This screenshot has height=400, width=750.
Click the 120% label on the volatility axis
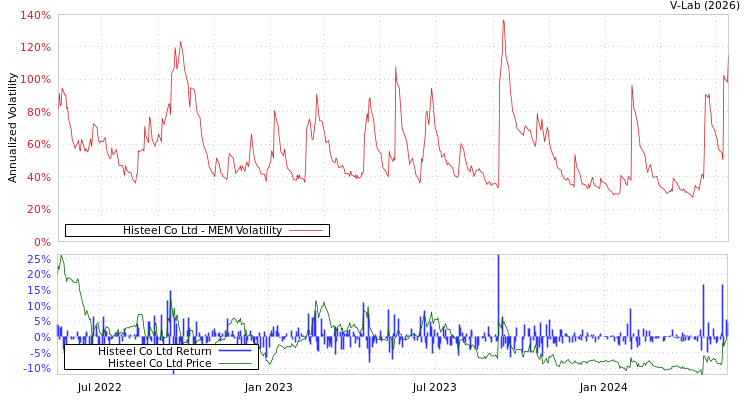[x=35, y=48]
